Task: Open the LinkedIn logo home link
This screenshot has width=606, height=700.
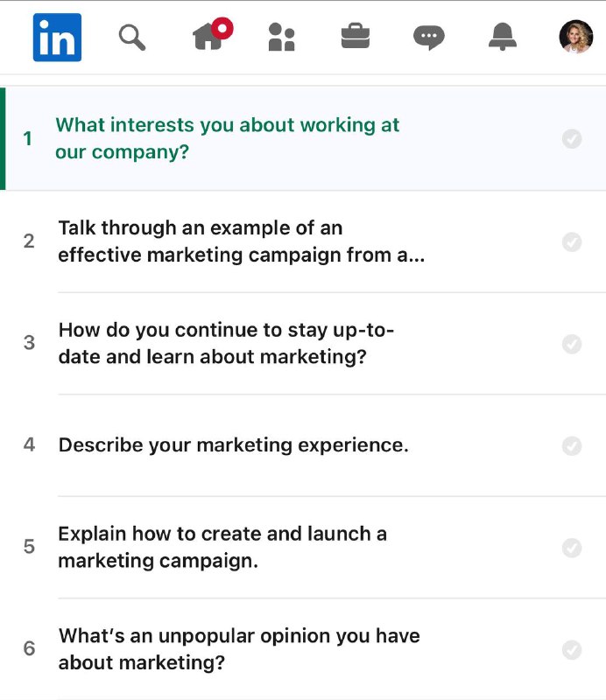Action: click(57, 37)
